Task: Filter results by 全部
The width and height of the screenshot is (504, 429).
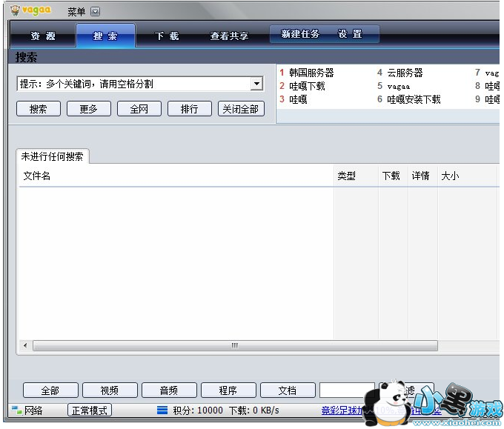Action: point(50,390)
